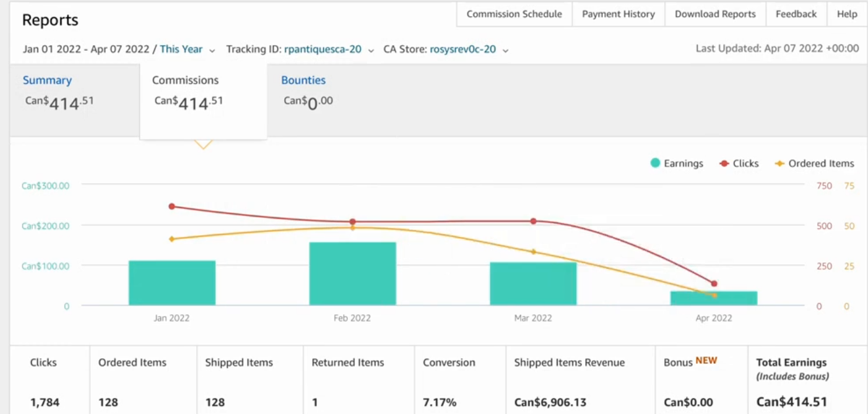This screenshot has width=868, height=414.
Task: Click the Last Updated timestamp text
Action: [x=777, y=48]
